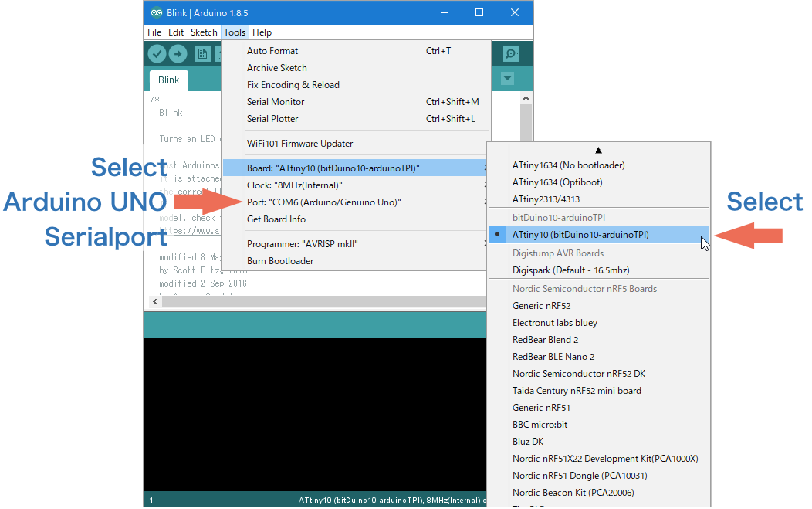Viewport: 812px width, 509px height.
Task: Open the tab dropdown arrow button
Action: click(x=508, y=79)
